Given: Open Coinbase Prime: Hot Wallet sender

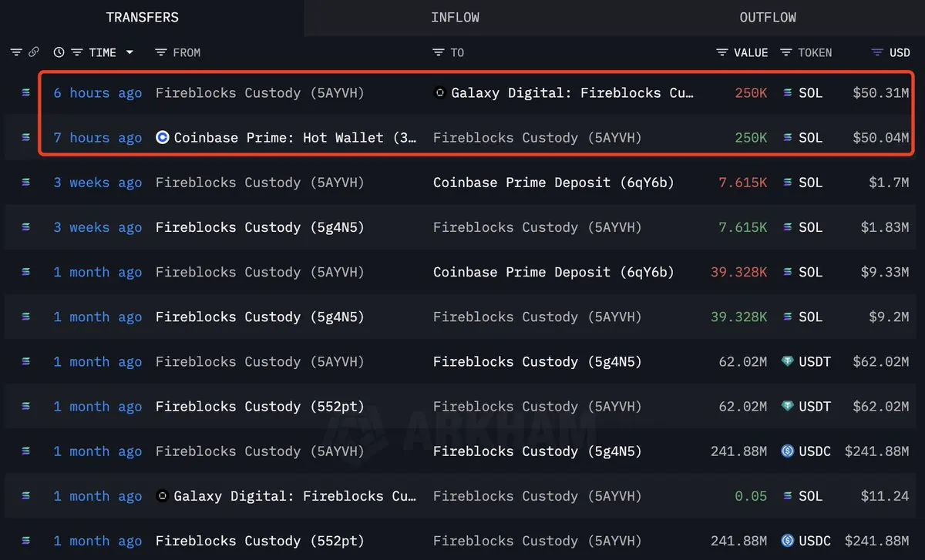Looking at the screenshot, I should 295,137.
